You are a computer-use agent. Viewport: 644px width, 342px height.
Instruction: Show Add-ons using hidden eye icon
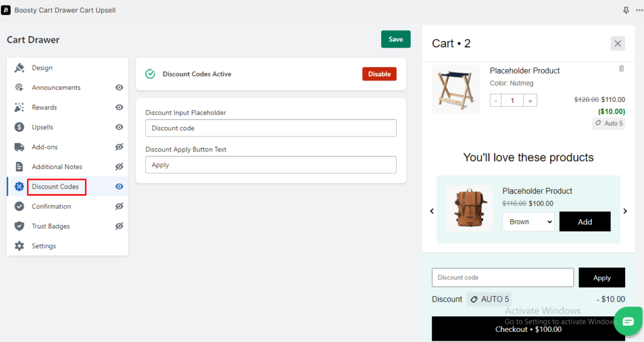point(119,147)
